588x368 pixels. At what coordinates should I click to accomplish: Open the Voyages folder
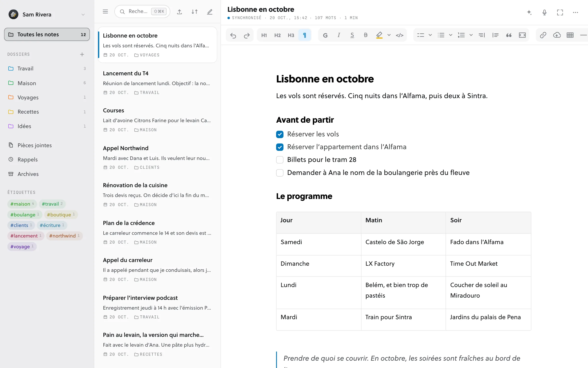(x=47, y=97)
